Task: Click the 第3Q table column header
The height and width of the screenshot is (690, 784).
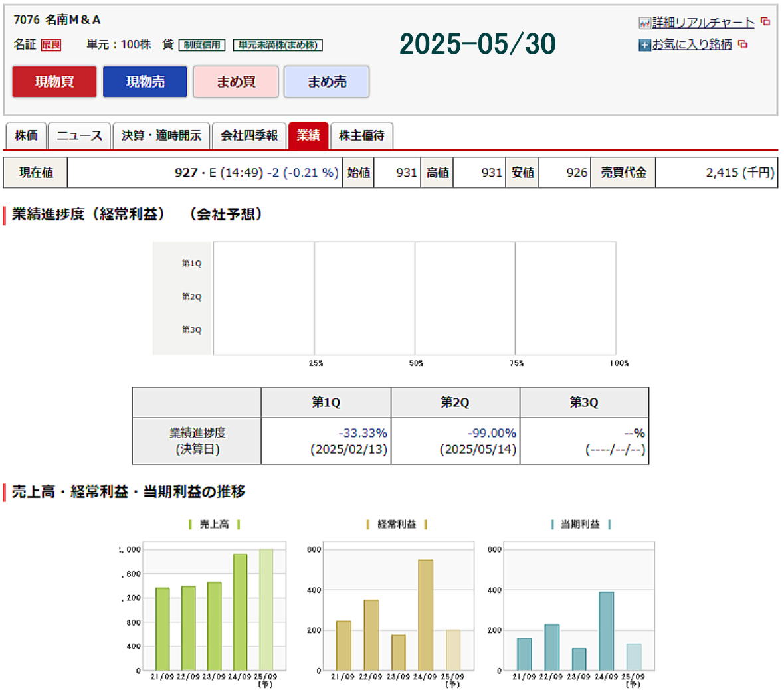Action: pyautogui.click(x=585, y=402)
